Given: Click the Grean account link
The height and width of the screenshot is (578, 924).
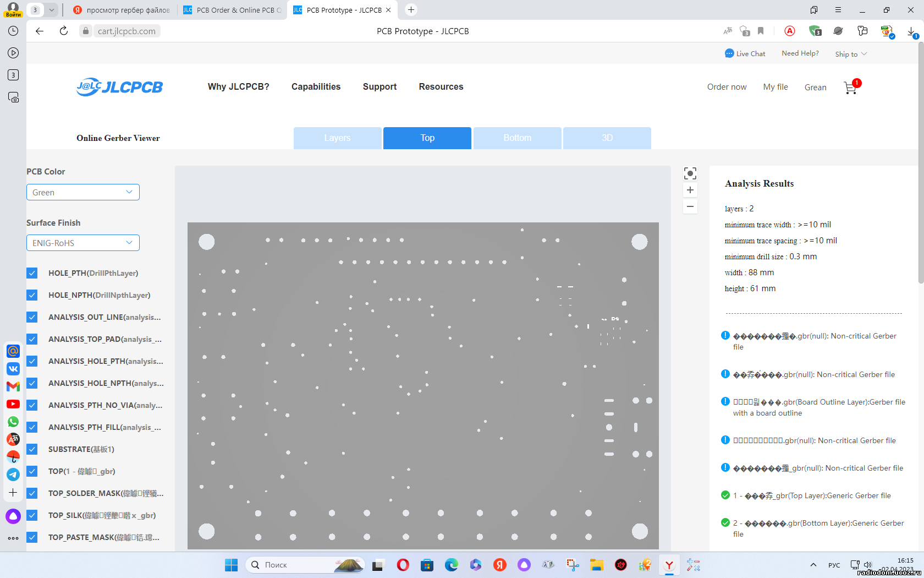Looking at the screenshot, I should pyautogui.click(x=815, y=87).
